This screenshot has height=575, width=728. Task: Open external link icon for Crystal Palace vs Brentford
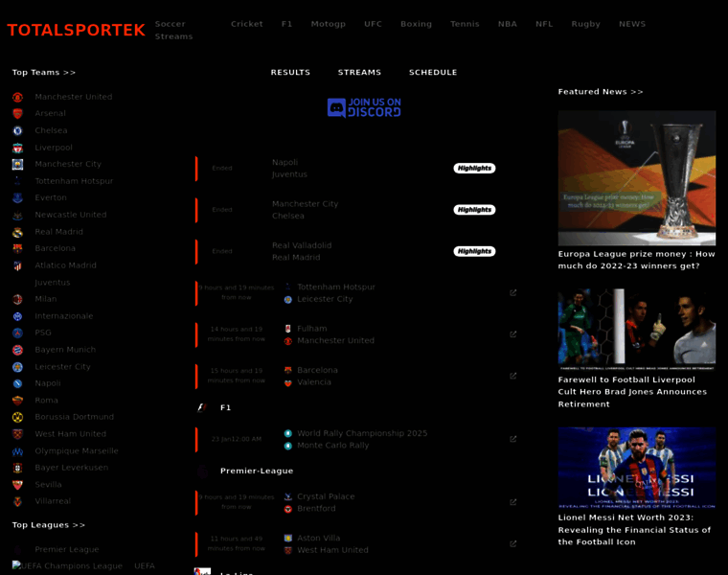(513, 502)
